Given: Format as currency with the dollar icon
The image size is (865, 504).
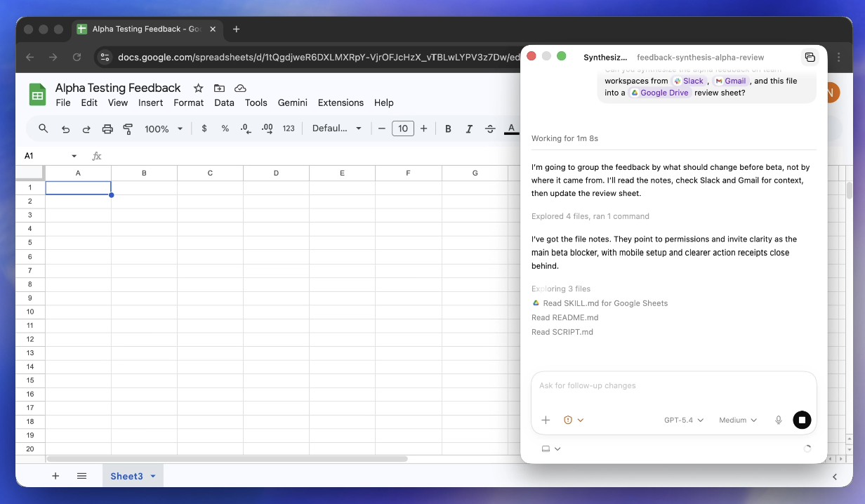Looking at the screenshot, I should tap(204, 128).
